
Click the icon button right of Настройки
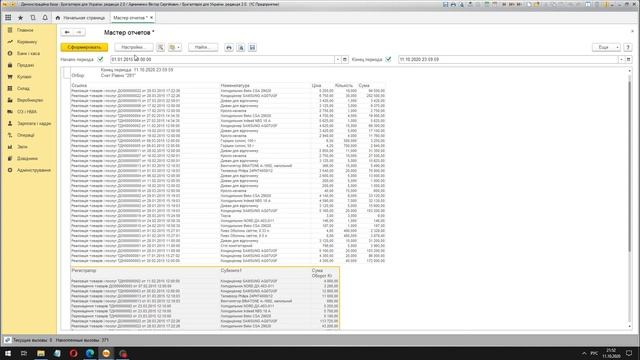click(160, 47)
